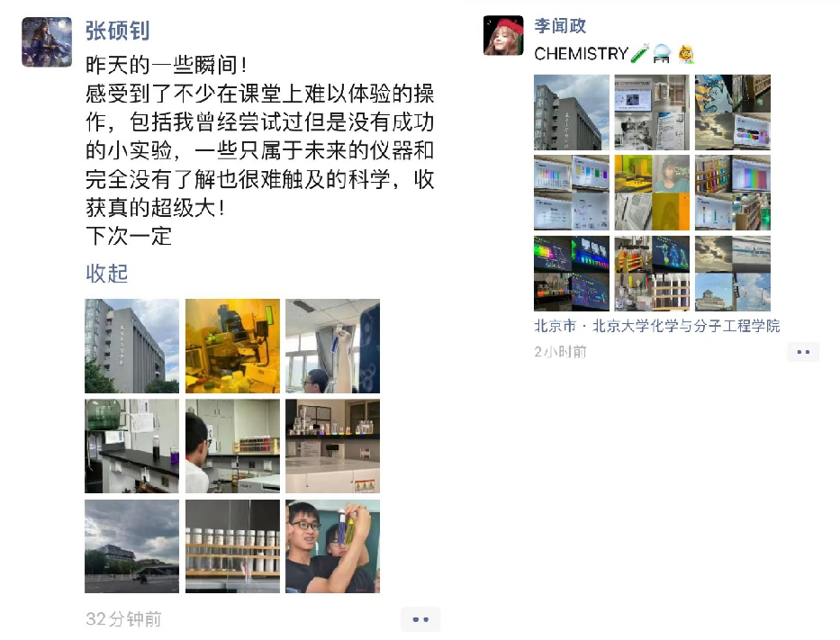Open the comment menu under 张硕钊's post
The height and width of the screenshot is (640, 840).
[420, 619]
